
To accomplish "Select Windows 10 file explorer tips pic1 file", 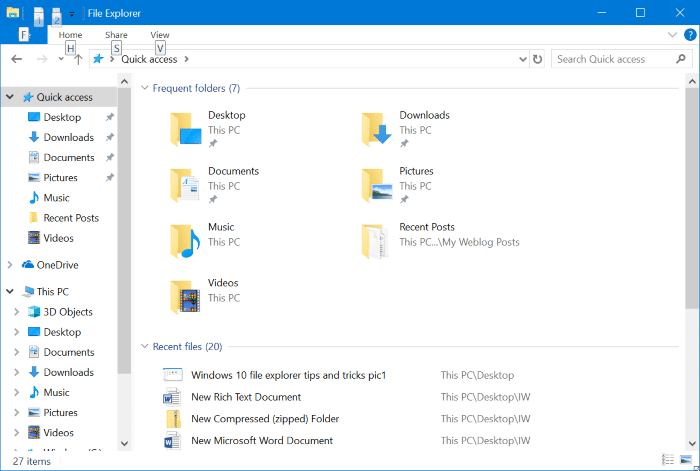I will [288, 375].
